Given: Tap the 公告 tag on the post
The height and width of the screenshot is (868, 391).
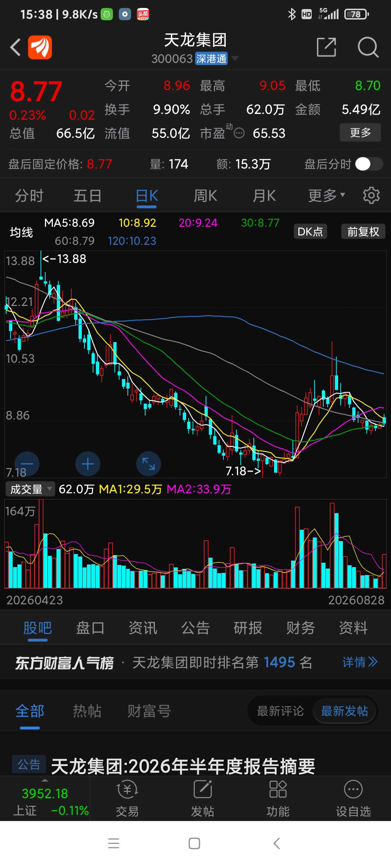Looking at the screenshot, I should pyautogui.click(x=29, y=764).
